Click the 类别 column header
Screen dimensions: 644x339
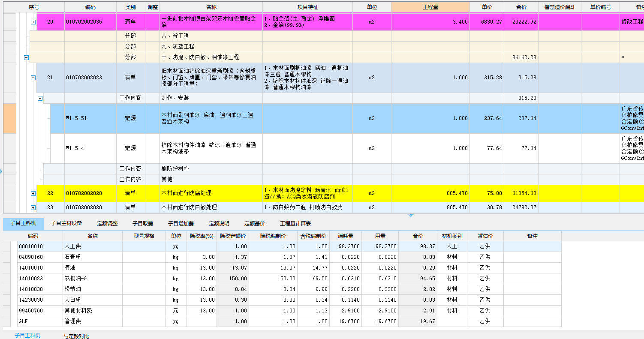click(x=131, y=8)
